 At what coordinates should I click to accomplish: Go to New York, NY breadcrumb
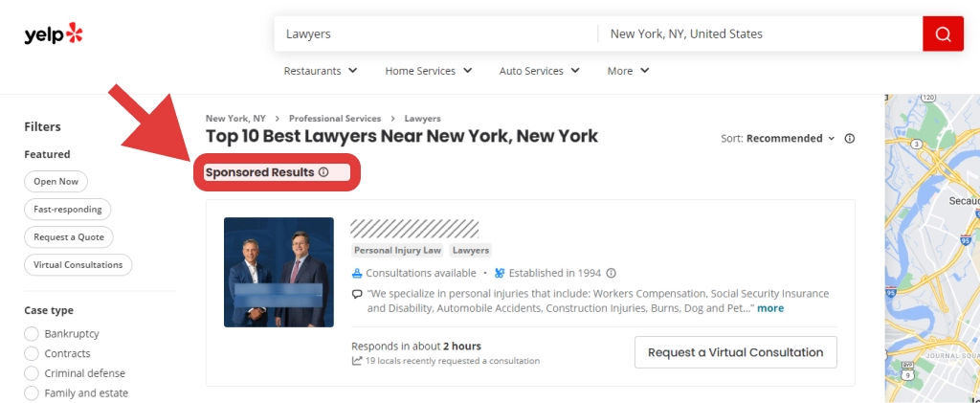coord(235,118)
